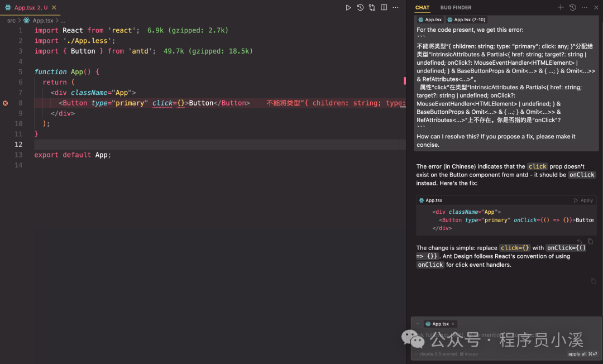The width and height of the screenshot is (603, 364).
Task: Switch to the CHAT tab
Action: (422, 8)
